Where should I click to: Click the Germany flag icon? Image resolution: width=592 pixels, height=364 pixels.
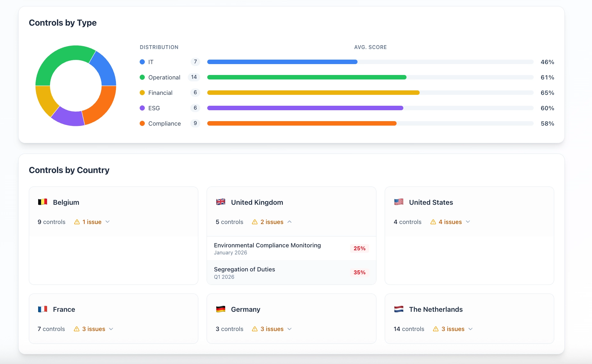(x=221, y=309)
